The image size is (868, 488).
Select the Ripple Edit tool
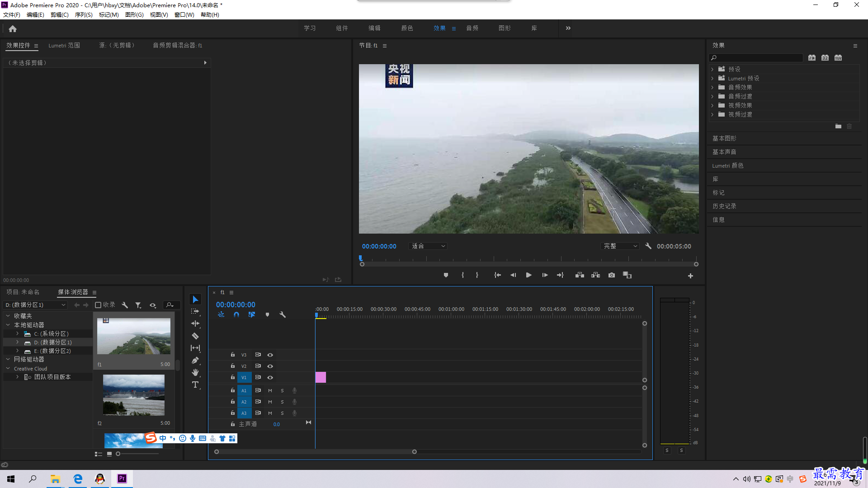[195, 324]
